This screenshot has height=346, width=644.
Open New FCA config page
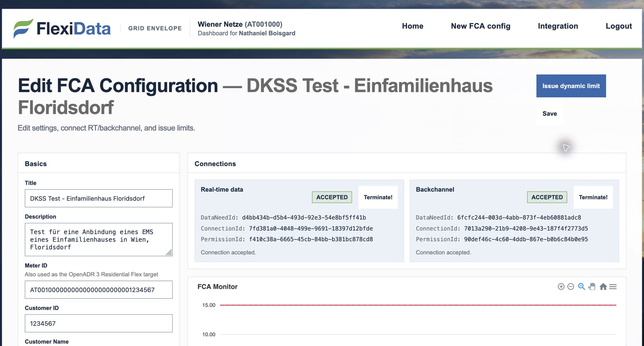[481, 26]
